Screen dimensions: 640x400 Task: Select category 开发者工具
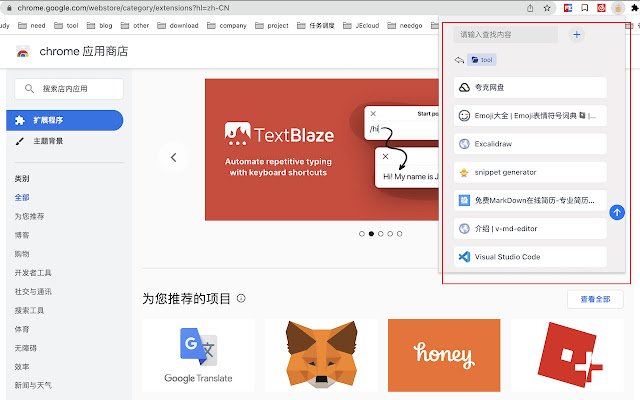[x=33, y=273]
